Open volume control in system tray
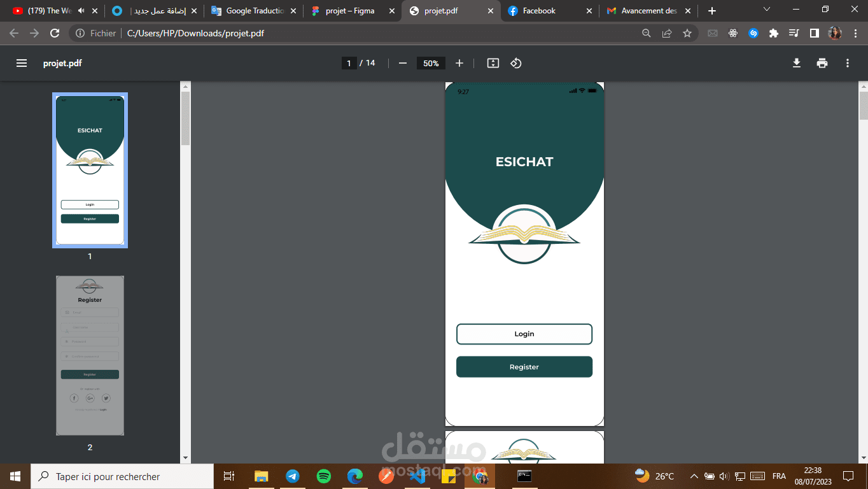 (725, 476)
